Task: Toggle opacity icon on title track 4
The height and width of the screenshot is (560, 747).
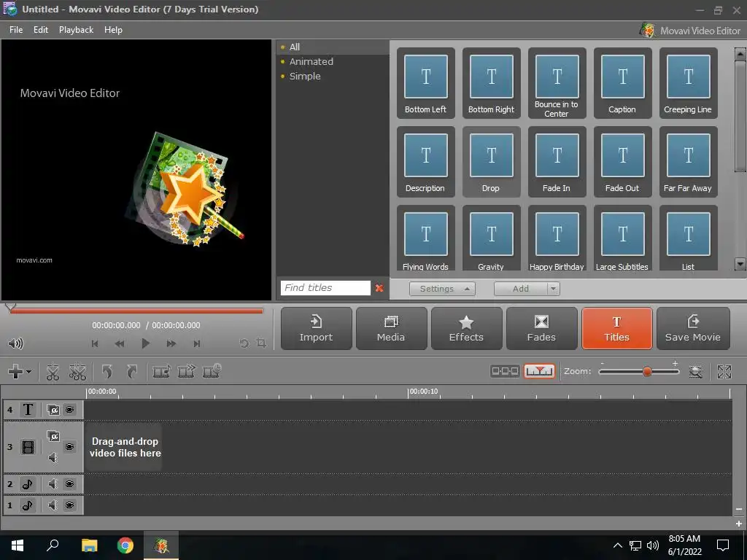Action: coord(53,410)
